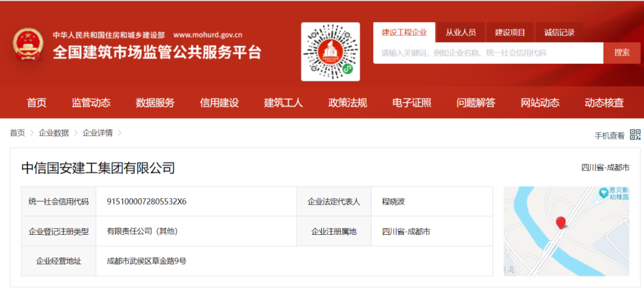Viewport: 644px width, 289px height.
Task: Click the 企业法定代表人 label cell
Action: click(334, 201)
